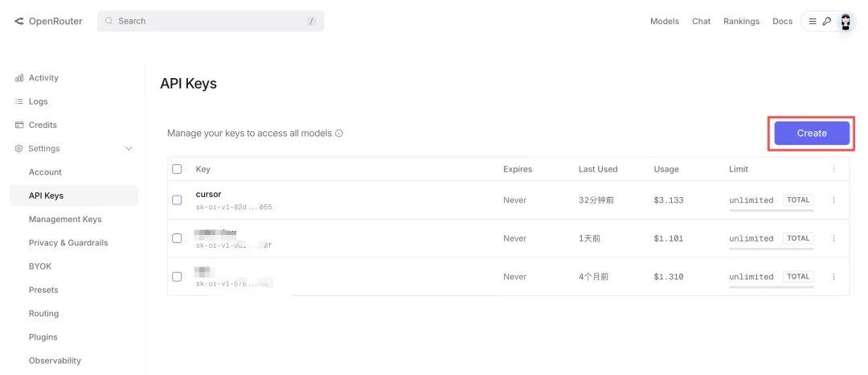Open the hamburger menu icon
The width and height of the screenshot is (868, 375).
(813, 22)
